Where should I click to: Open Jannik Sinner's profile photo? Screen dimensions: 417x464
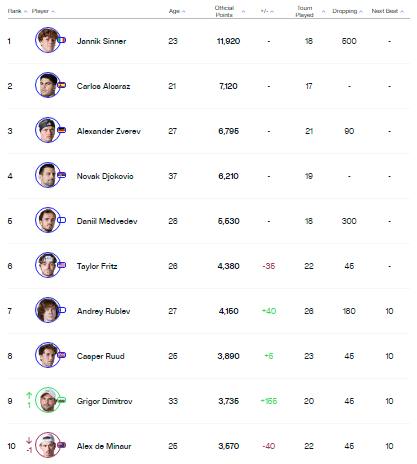pyautogui.click(x=47, y=40)
